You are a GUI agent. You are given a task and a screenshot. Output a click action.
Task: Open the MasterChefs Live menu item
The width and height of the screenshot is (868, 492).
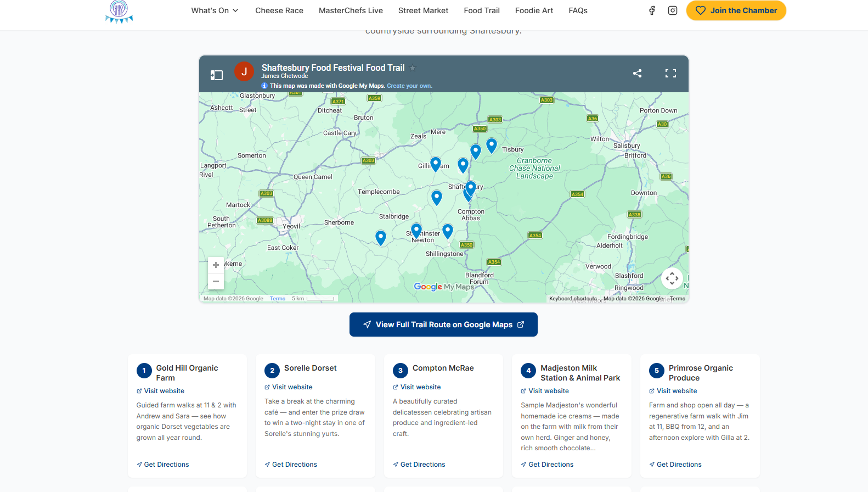tap(351, 10)
